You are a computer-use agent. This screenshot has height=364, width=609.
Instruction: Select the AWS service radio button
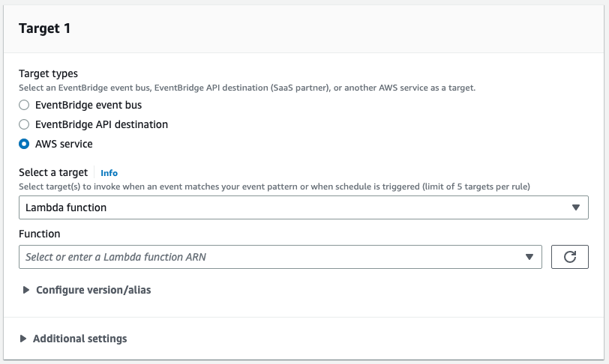24,144
